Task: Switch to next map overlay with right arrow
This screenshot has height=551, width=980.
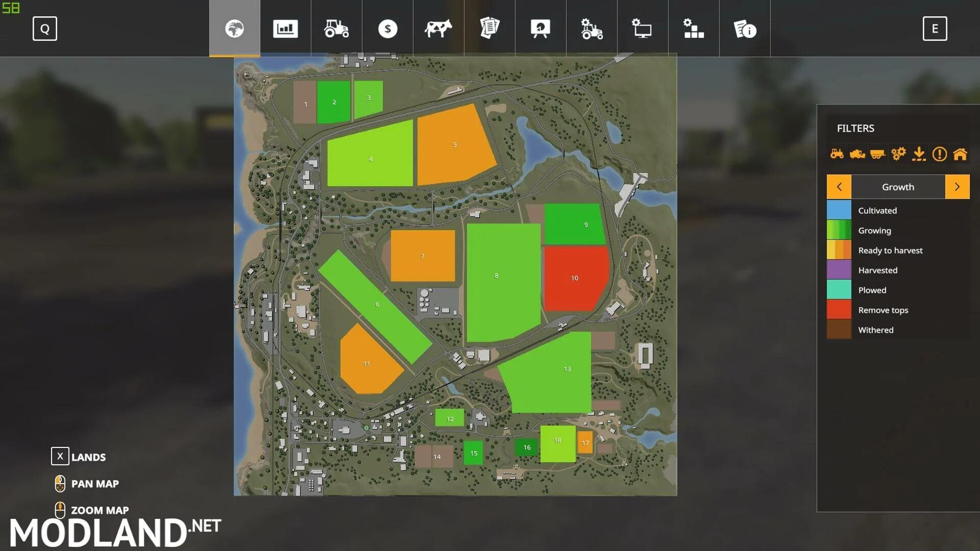Action: 957,187
